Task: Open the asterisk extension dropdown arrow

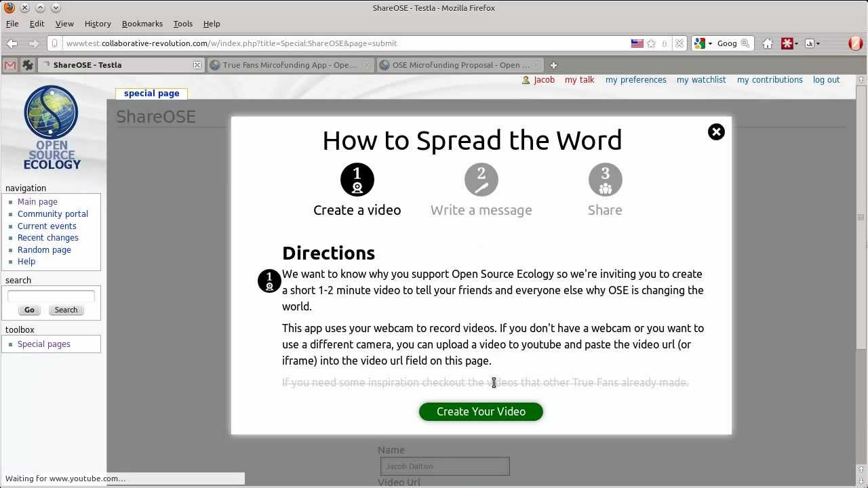Action: (x=796, y=43)
